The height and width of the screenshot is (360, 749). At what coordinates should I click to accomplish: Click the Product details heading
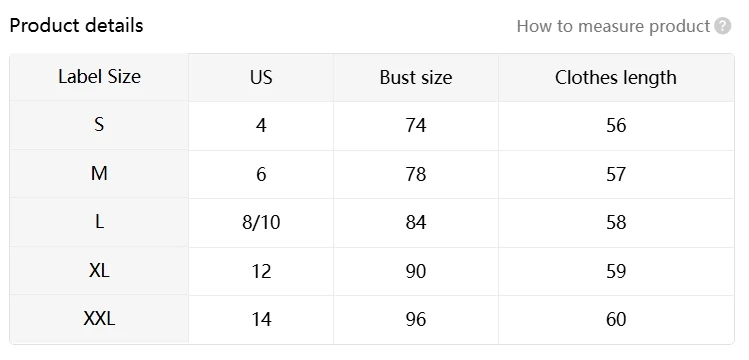tap(76, 25)
